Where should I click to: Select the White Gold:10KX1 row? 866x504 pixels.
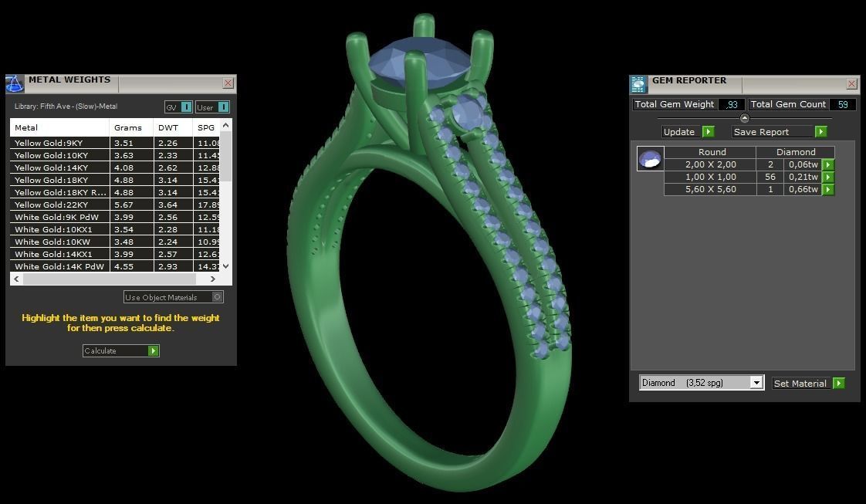[x=115, y=229]
